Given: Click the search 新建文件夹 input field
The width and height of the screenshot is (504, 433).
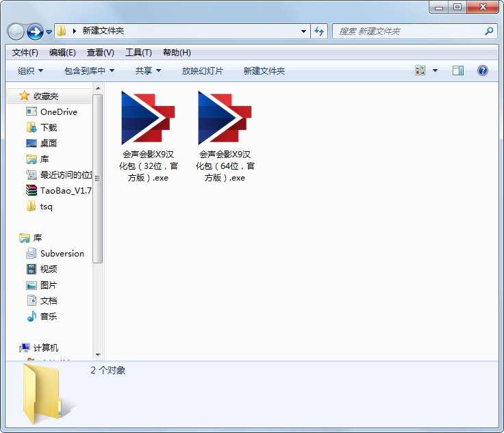Looking at the screenshot, I should tap(407, 31).
